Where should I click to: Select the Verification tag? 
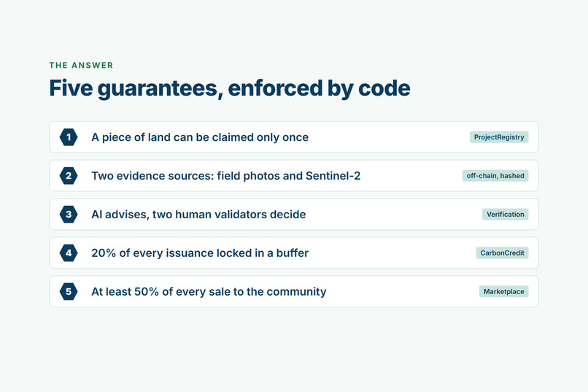click(505, 215)
